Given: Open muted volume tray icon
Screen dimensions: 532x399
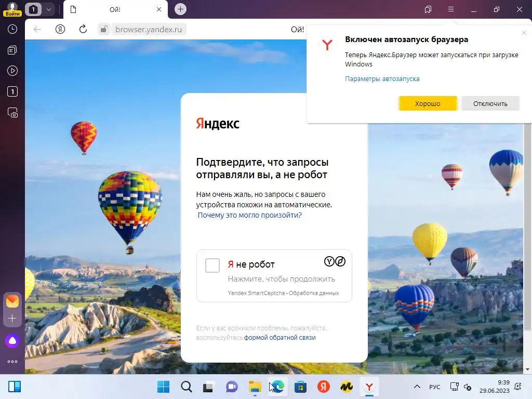Looking at the screenshot, I should point(468,387).
